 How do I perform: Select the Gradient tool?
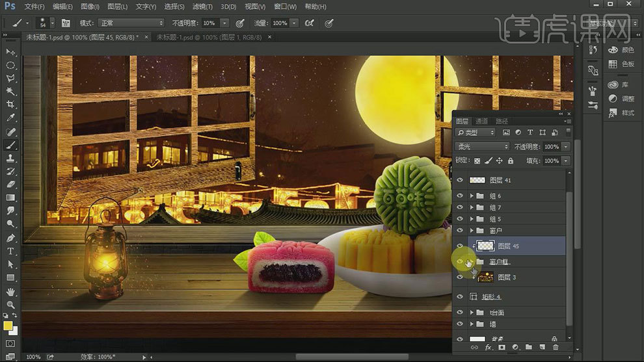(x=10, y=198)
